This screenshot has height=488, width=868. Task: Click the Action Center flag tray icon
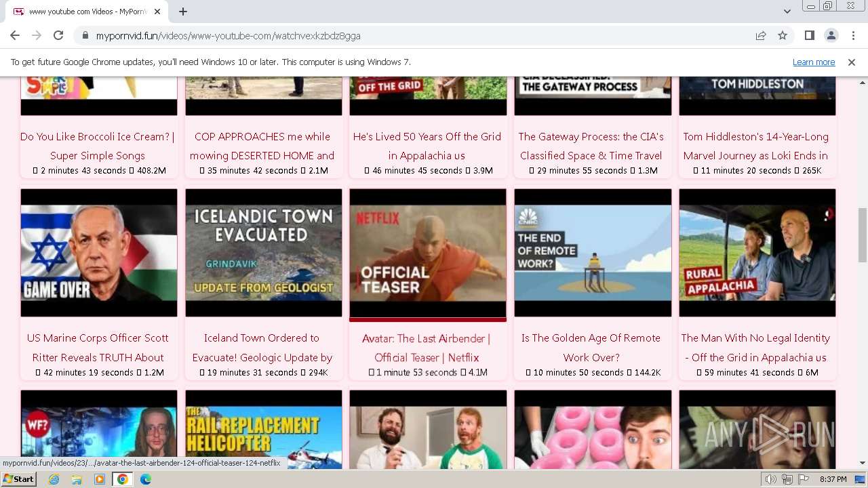click(x=804, y=479)
